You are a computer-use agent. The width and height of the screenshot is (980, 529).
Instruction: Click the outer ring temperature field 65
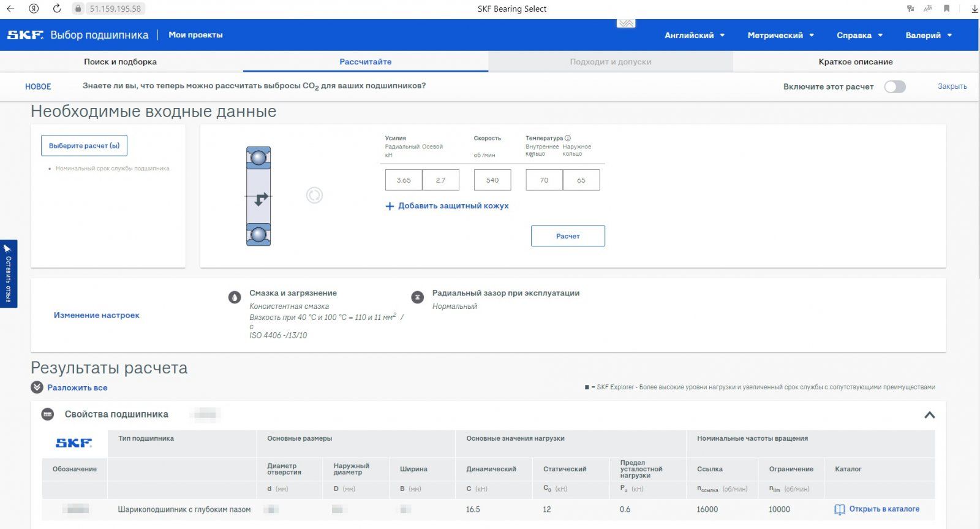[581, 180]
